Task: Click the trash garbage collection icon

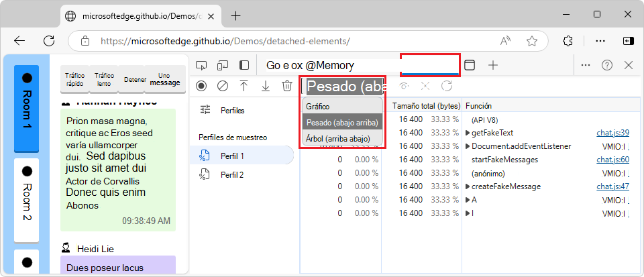Action: point(287,86)
